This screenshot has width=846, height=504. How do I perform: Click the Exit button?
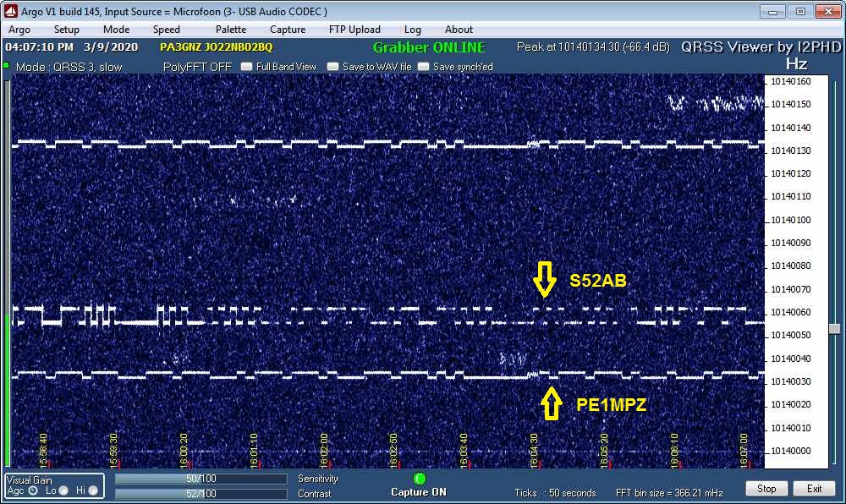click(815, 488)
